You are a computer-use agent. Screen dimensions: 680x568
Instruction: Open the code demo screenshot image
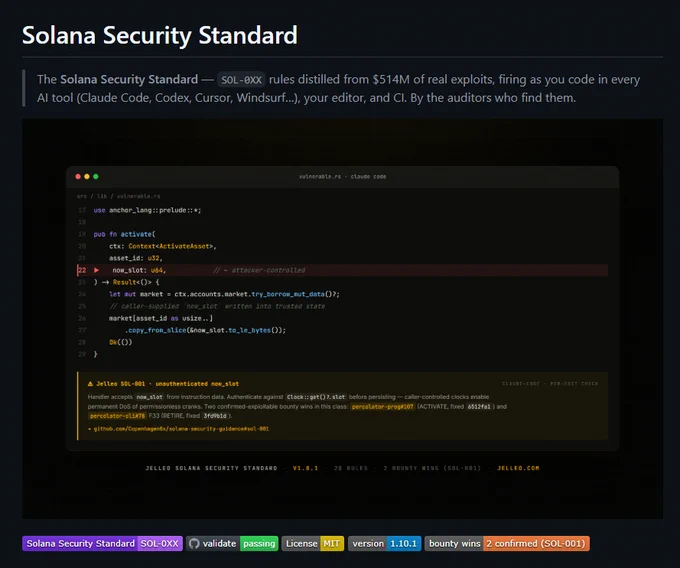tap(343, 319)
